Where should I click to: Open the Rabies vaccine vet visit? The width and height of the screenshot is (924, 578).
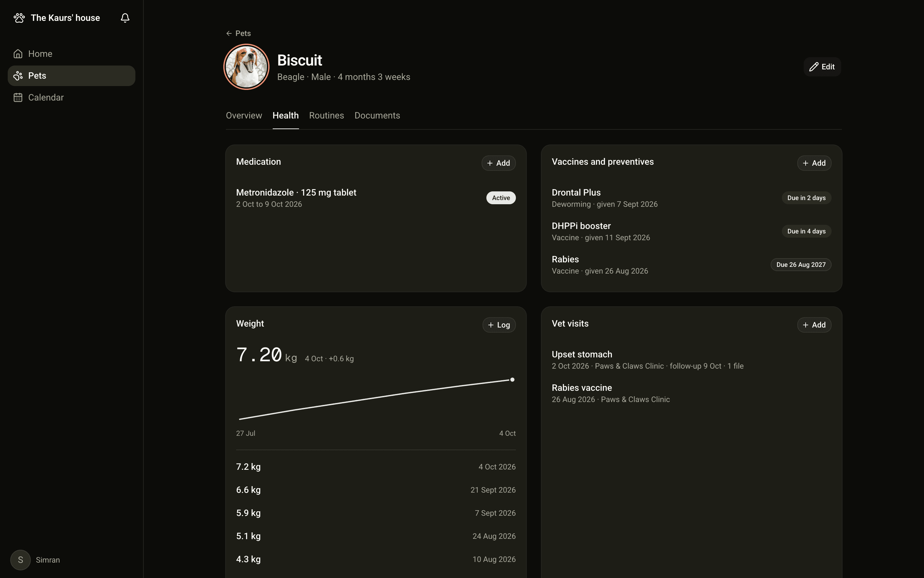[x=691, y=393]
